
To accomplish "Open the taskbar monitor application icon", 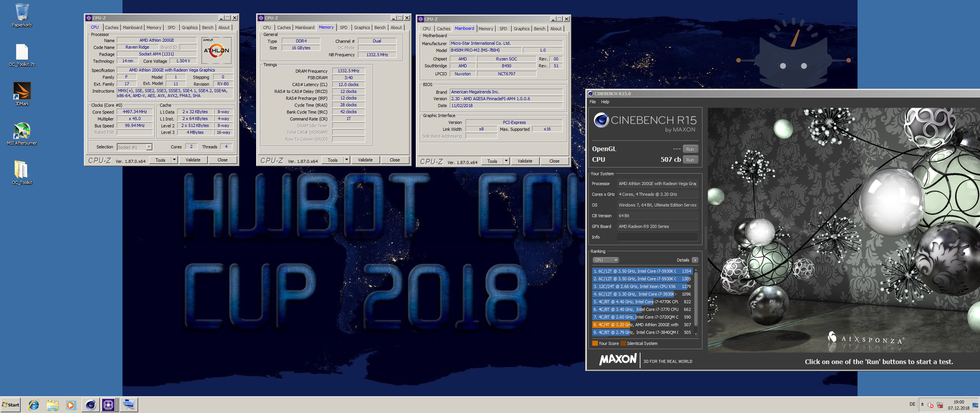I will 129,405.
